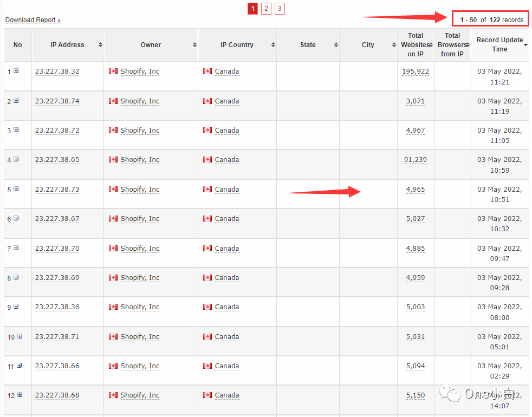Sort by City column arrows

click(394, 45)
